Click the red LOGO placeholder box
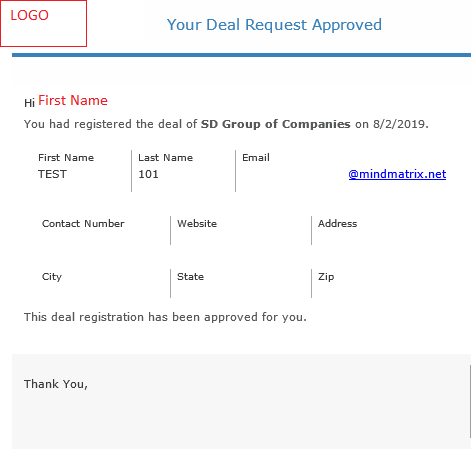This screenshot has height=471, width=473. [x=43, y=23]
